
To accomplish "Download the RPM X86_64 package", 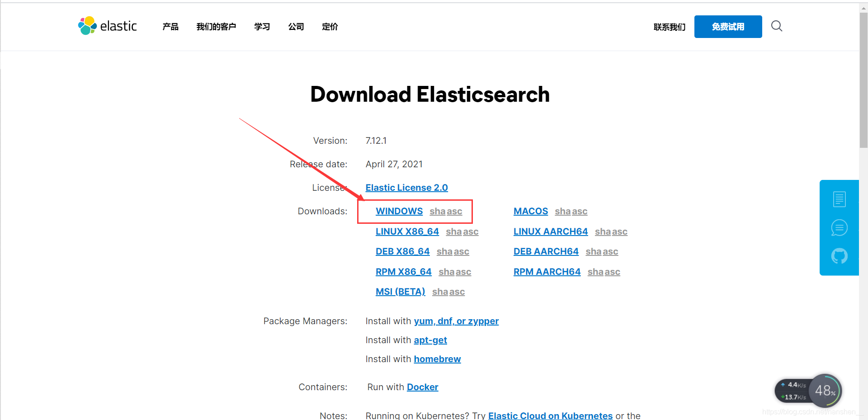I will [404, 272].
